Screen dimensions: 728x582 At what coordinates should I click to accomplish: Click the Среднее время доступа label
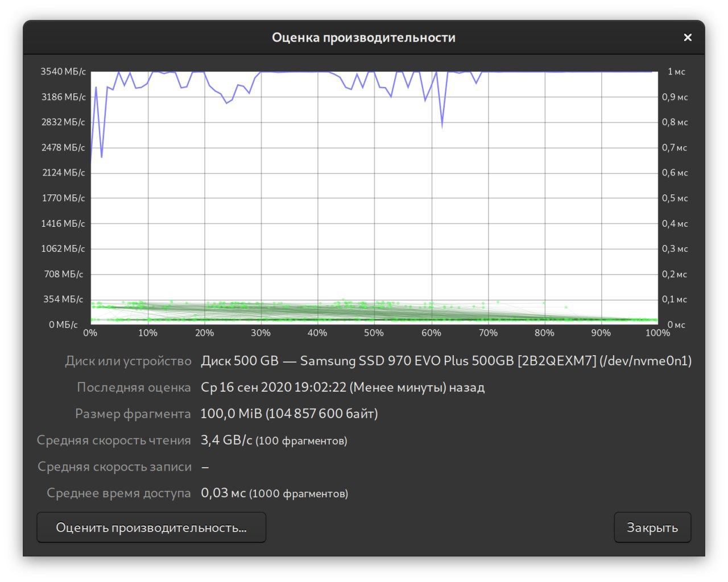tap(119, 493)
